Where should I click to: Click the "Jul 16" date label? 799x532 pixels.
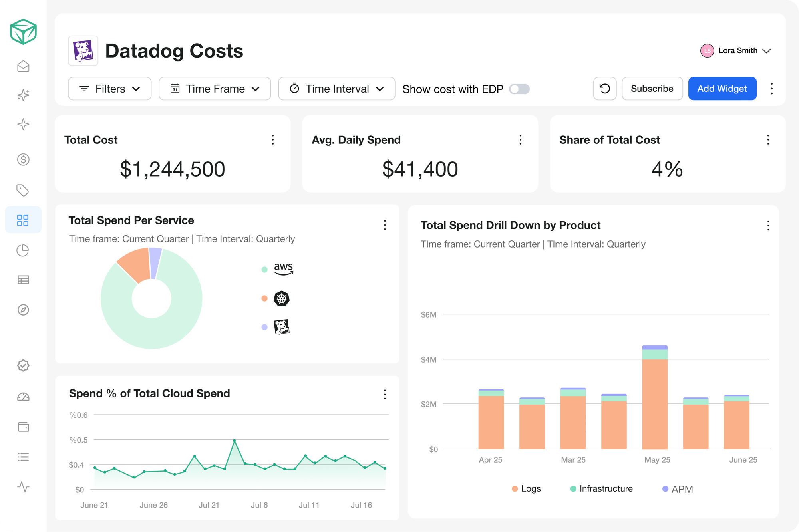(x=361, y=505)
